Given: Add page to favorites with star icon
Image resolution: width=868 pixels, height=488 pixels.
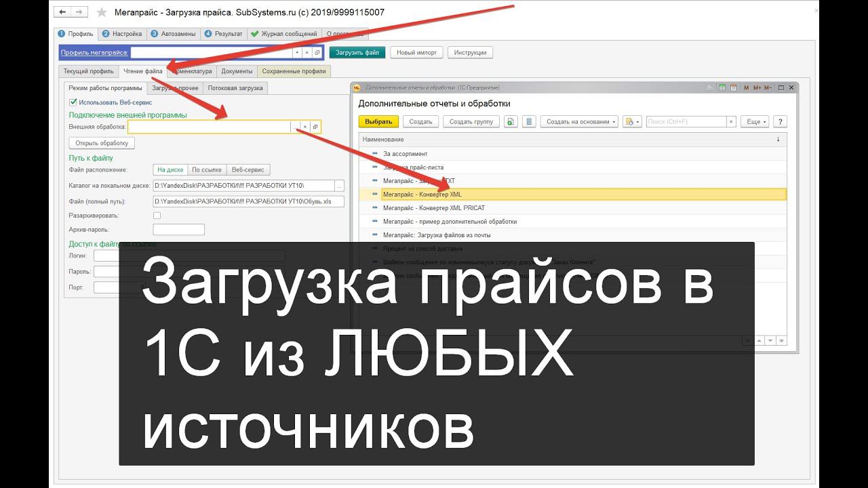Looking at the screenshot, I should tap(102, 12).
